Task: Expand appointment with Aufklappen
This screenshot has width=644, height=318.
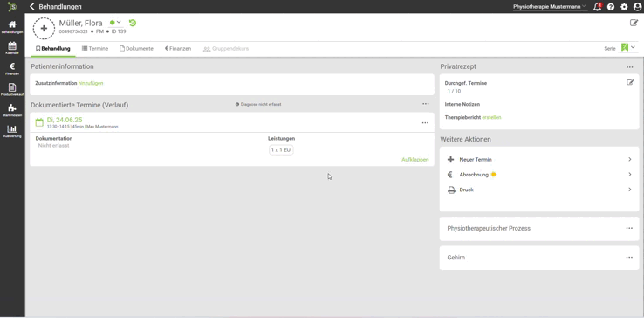Action: pyautogui.click(x=414, y=160)
